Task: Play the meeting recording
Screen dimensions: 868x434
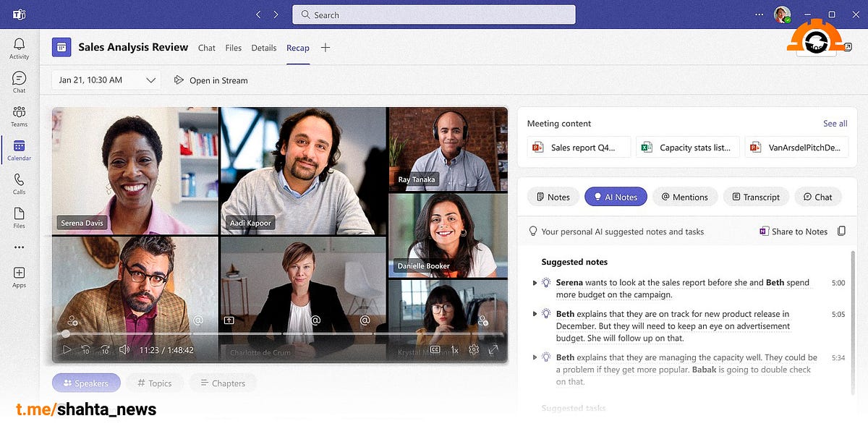Action: (x=67, y=349)
